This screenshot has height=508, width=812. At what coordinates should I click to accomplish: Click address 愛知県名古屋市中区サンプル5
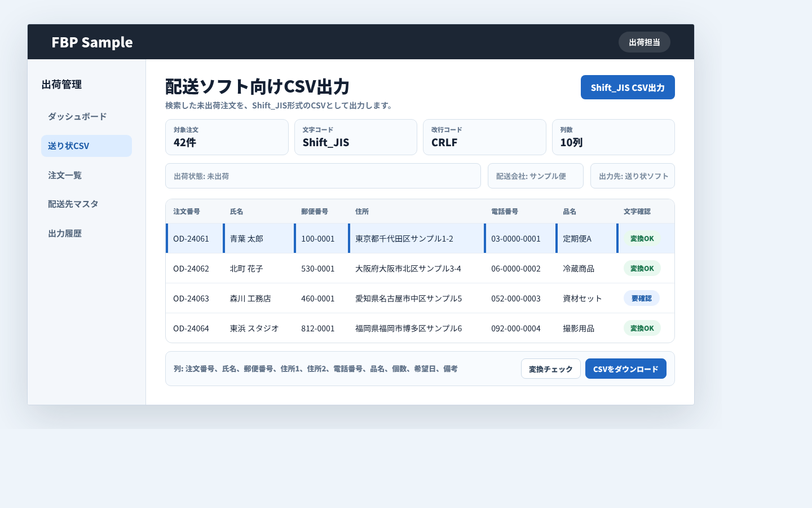coord(409,299)
